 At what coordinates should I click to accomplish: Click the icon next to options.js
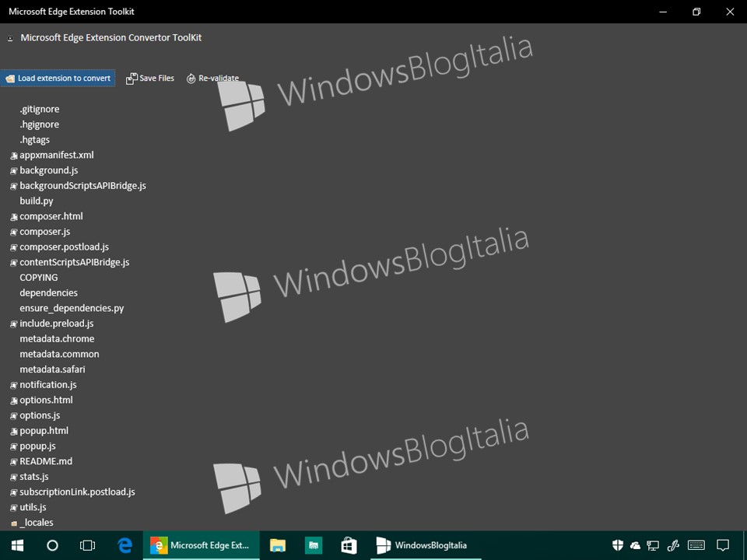[14, 416]
